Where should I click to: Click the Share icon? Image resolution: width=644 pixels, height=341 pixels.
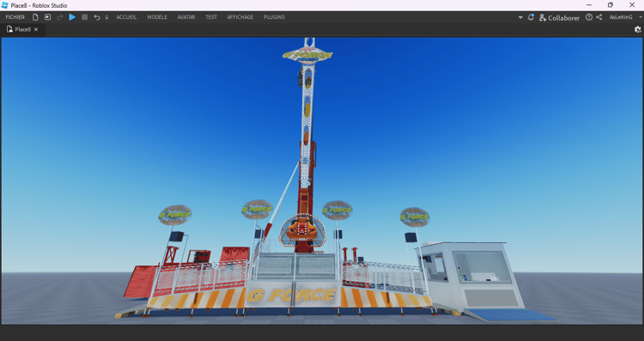[x=599, y=17]
